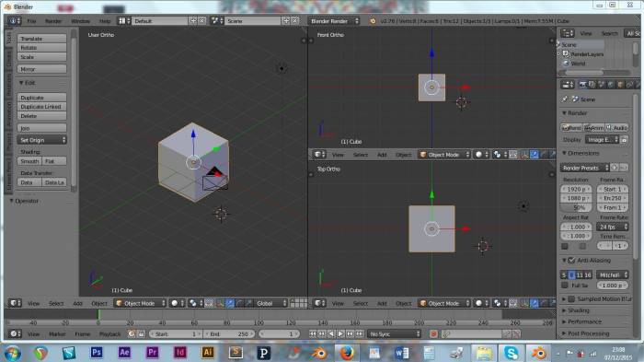644x362 pixels.
Task: Click the Mirror button
Action: pyautogui.click(x=42, y=69)
